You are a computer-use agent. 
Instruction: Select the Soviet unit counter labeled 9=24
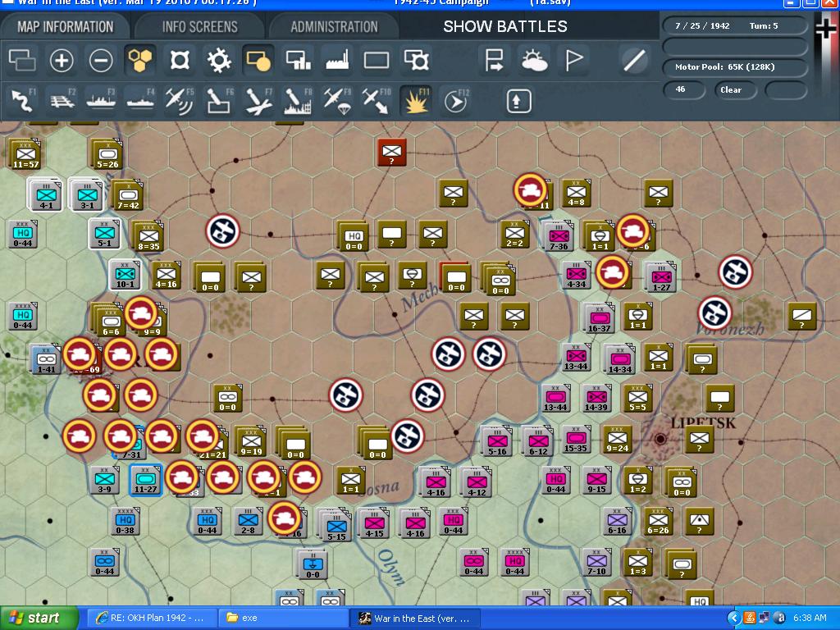point(617,440)
